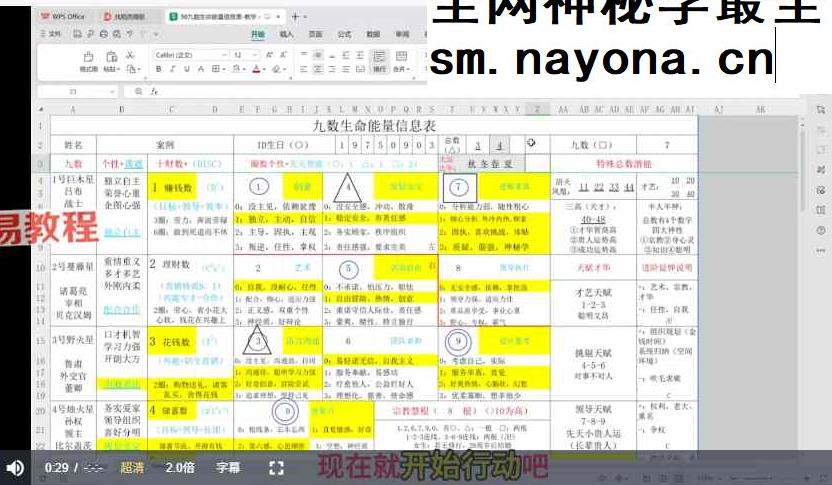This screenshot has height=485, width=832.
Task: Click the Name Box cell reference field
Action: coord(77,91)
